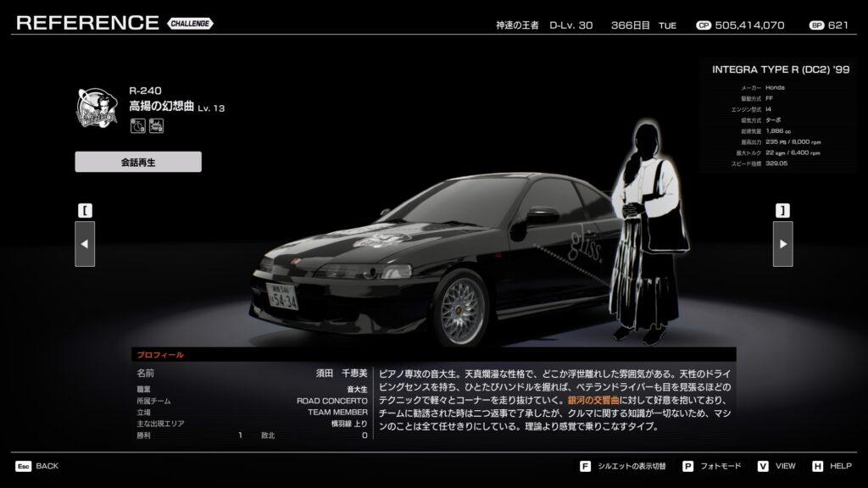Click the CP currency icon
The width and height of the screenshot is (868, 488).
pos(703,25)
